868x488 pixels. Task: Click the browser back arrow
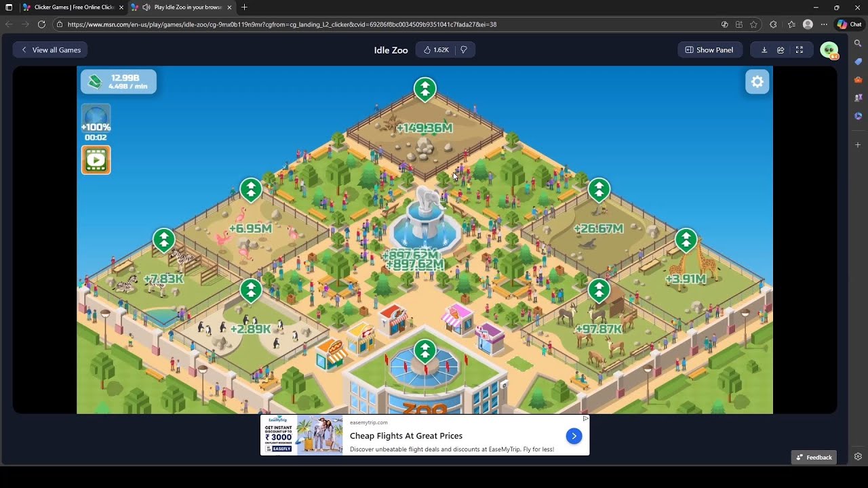[x=9, y=24]
